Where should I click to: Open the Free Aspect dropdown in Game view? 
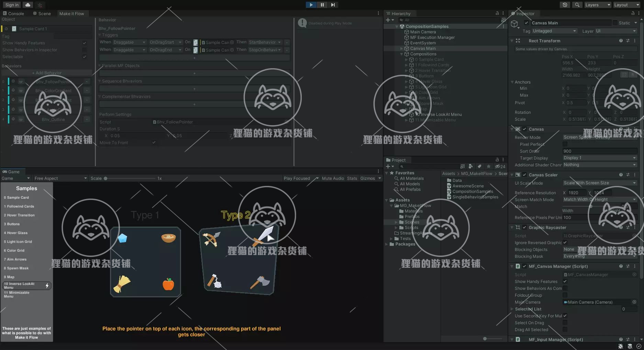click(60, 178)
